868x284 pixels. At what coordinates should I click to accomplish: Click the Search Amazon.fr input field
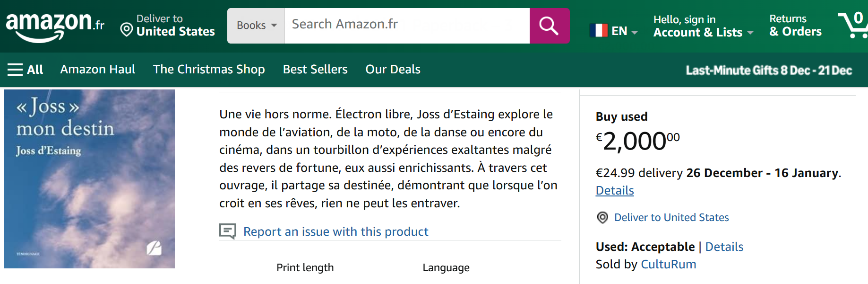point(407,26)
